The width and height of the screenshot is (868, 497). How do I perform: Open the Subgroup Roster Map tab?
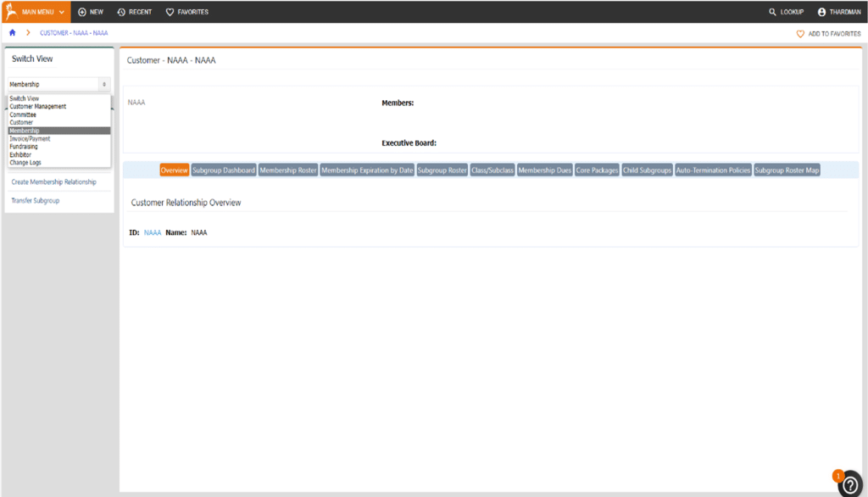(x=787, y=170)
